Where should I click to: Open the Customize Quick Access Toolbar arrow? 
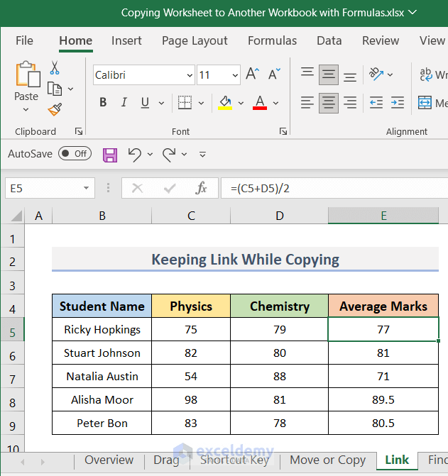pyautogui.click(x=202, y=155)
